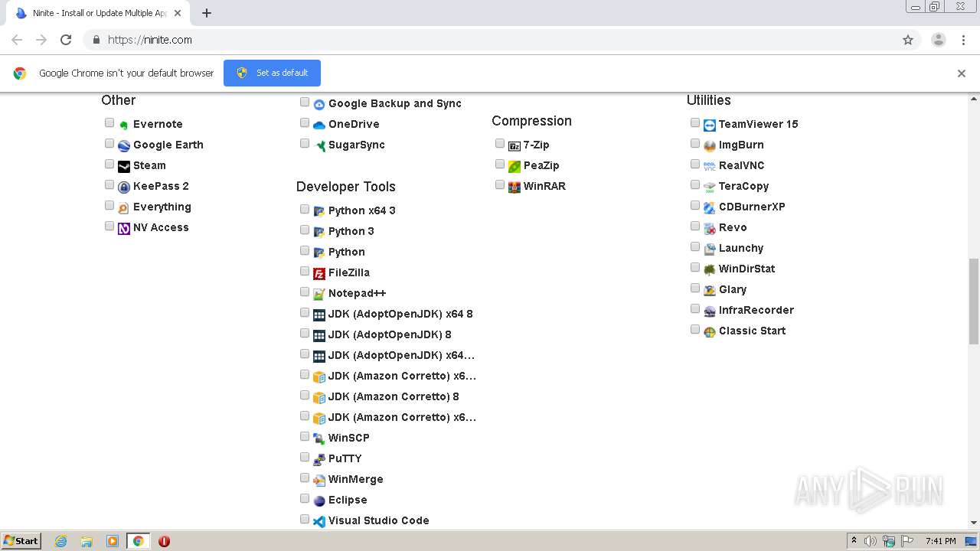Image resolution: width=980 pixels, height=551 pixels.
Task: Click the Visual Studio Code icon
Action: click(319, 521)
